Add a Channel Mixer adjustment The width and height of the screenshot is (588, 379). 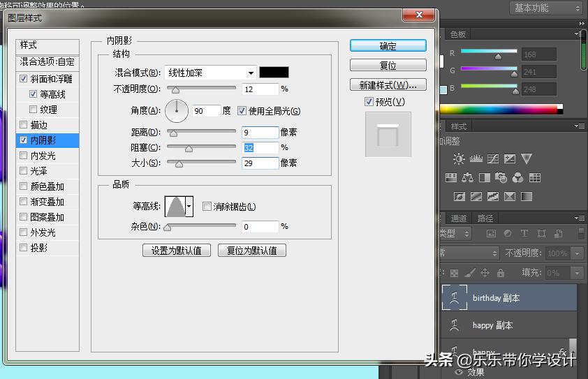[518, 178]
